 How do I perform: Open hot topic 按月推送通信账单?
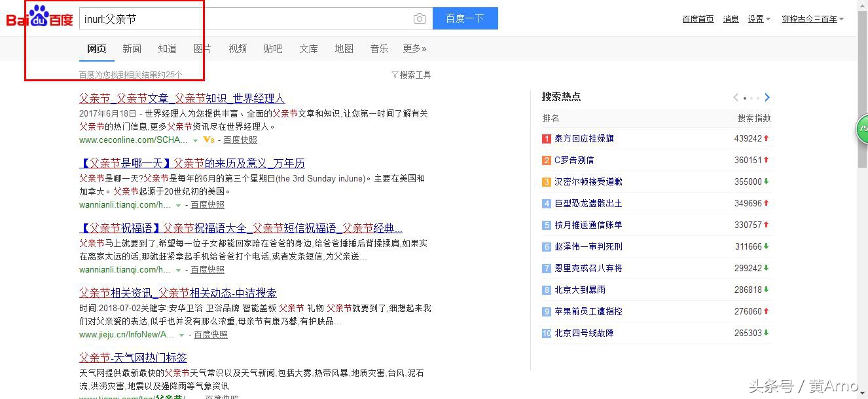588,225
